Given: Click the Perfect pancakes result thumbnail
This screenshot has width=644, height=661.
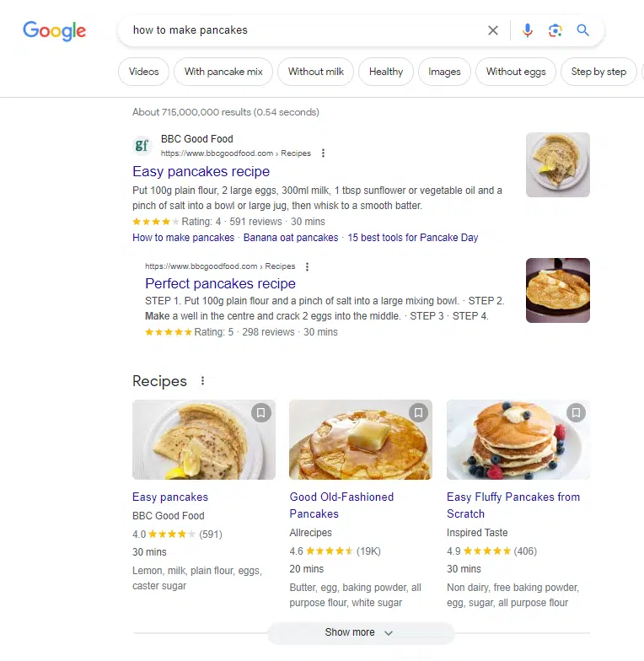Looking at the screenshot, I should pyautogui.click(x=557, y=290).
